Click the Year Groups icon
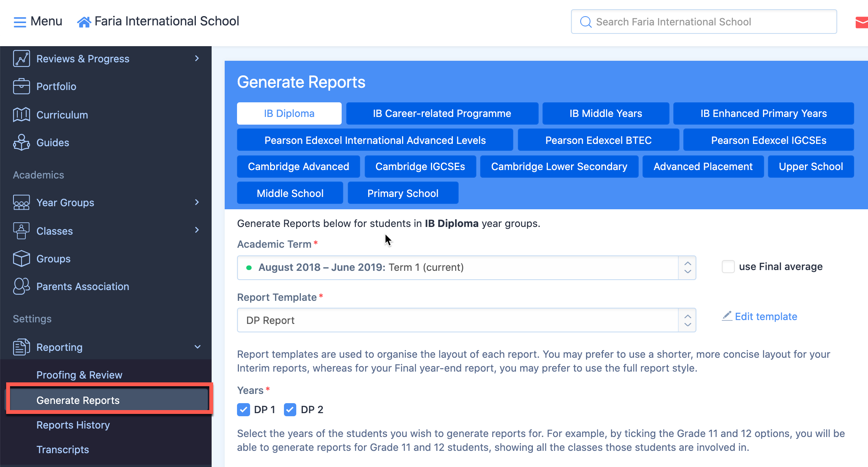The height and width of the screenshot is (467, 868). (21, 202)
